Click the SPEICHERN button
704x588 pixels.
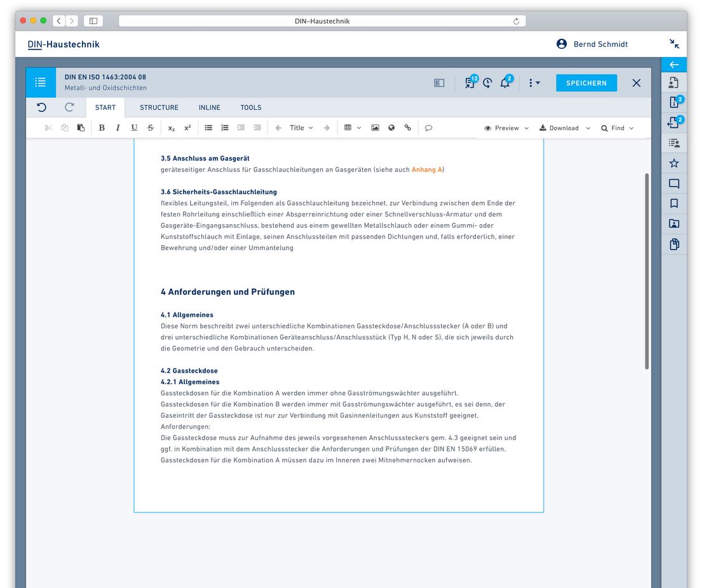tap(586, 83)
